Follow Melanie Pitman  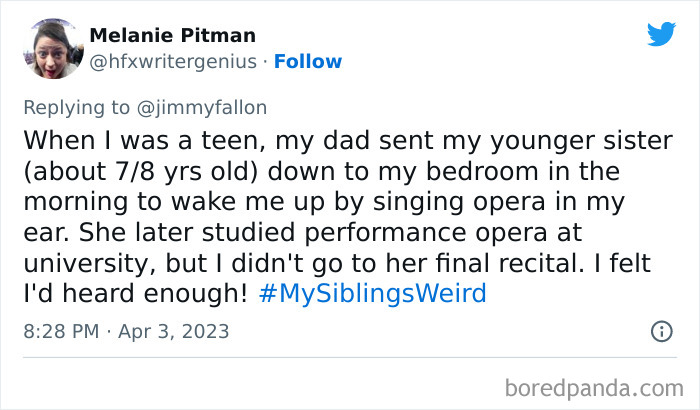tap(310, 61)
